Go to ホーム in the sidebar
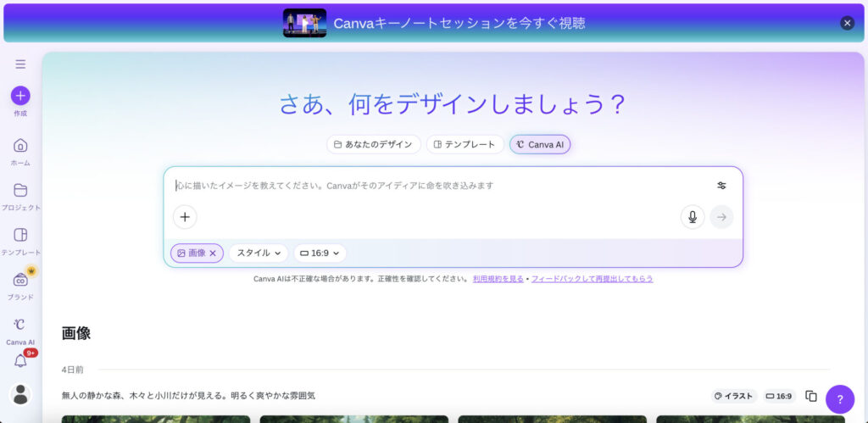The height and width of the screenshot is (423, 868). 20,146
